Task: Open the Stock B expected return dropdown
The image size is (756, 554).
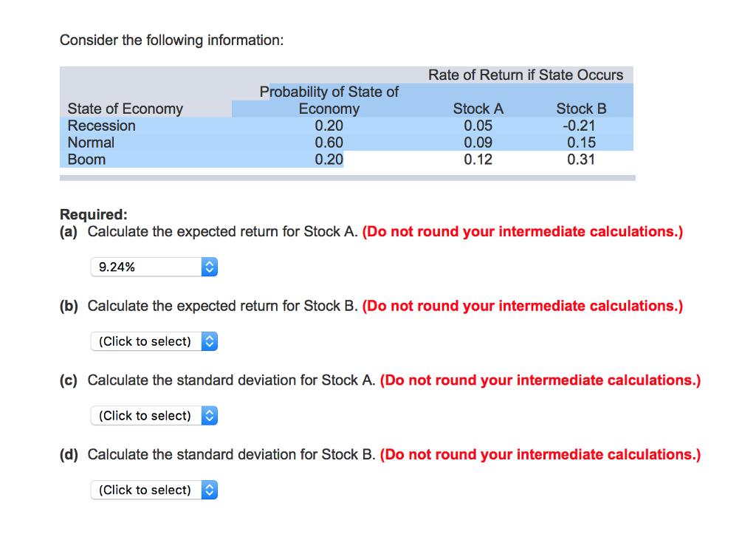Action: 146,341
